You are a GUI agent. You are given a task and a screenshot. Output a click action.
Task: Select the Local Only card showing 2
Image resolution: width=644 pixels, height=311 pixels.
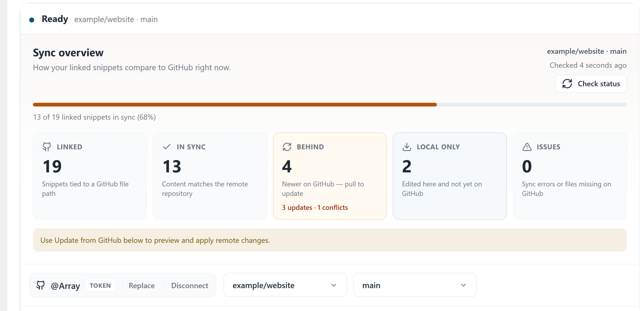coord(450,176)
